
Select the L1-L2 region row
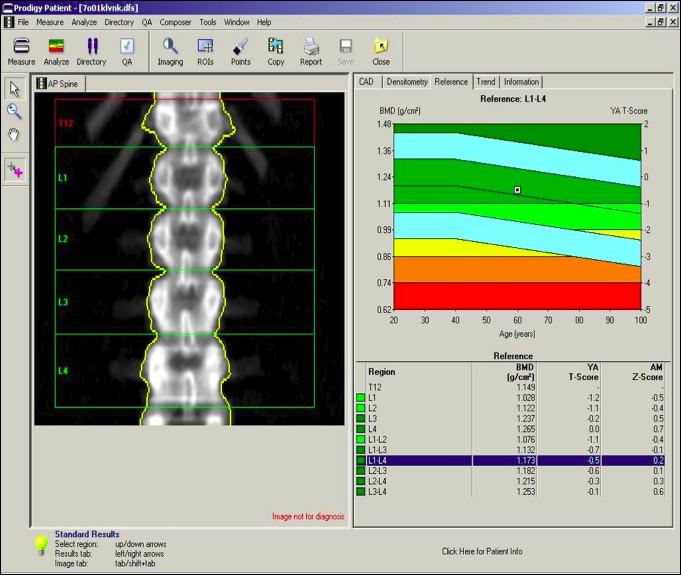[510, 440]
